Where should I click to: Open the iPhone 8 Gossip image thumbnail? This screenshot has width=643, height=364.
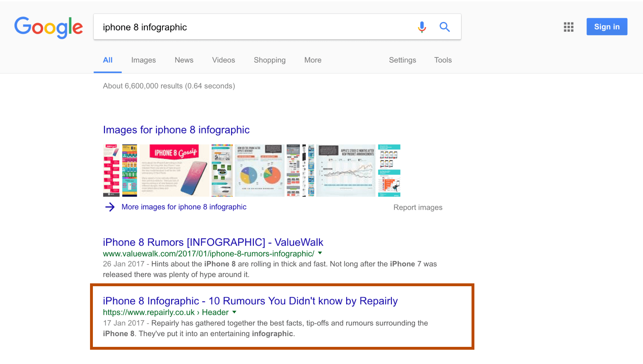(174, 170)
